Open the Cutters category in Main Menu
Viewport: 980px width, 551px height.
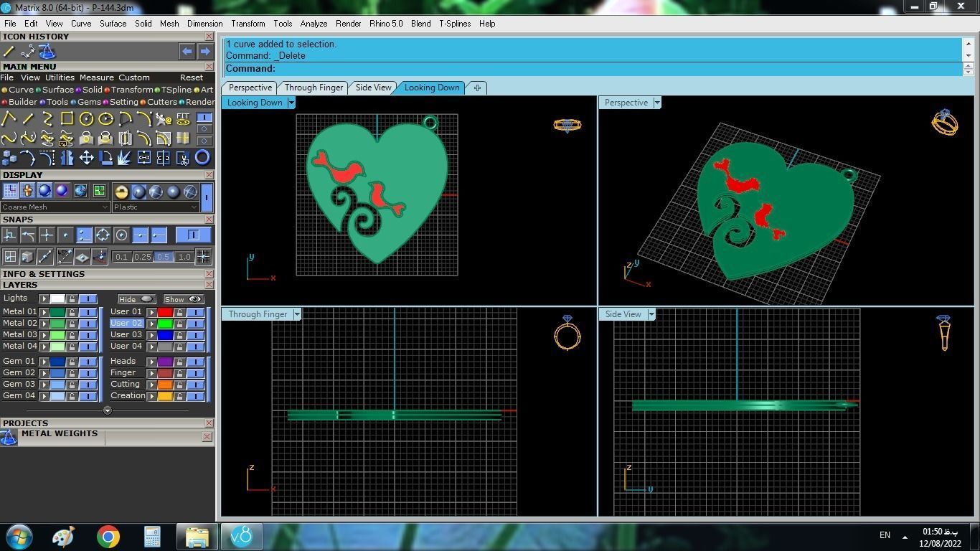pyautogui.click(x=159, y=102)
